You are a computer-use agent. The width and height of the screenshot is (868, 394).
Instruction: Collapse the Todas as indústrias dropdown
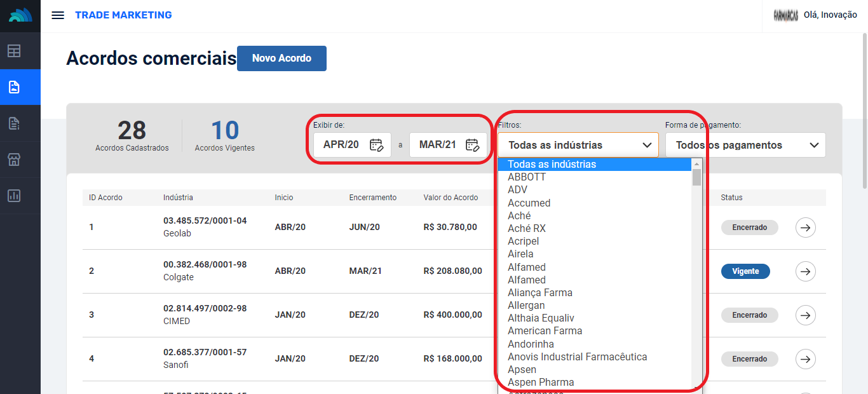pos(578,145)
